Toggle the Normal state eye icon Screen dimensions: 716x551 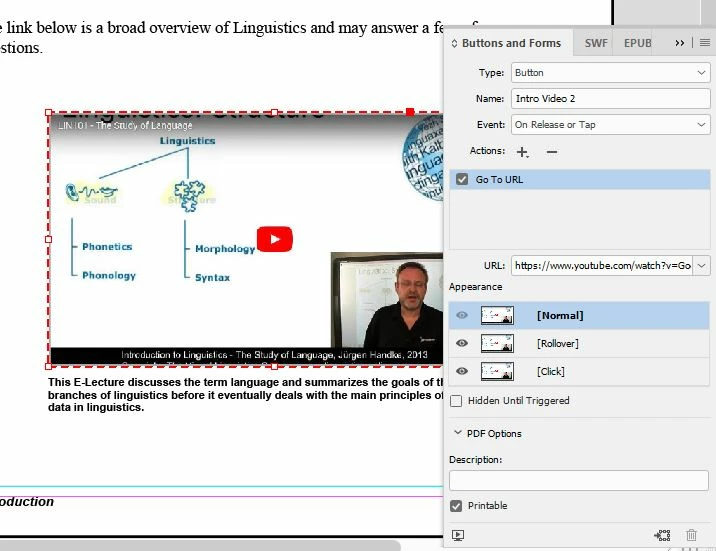click(462, 315)
